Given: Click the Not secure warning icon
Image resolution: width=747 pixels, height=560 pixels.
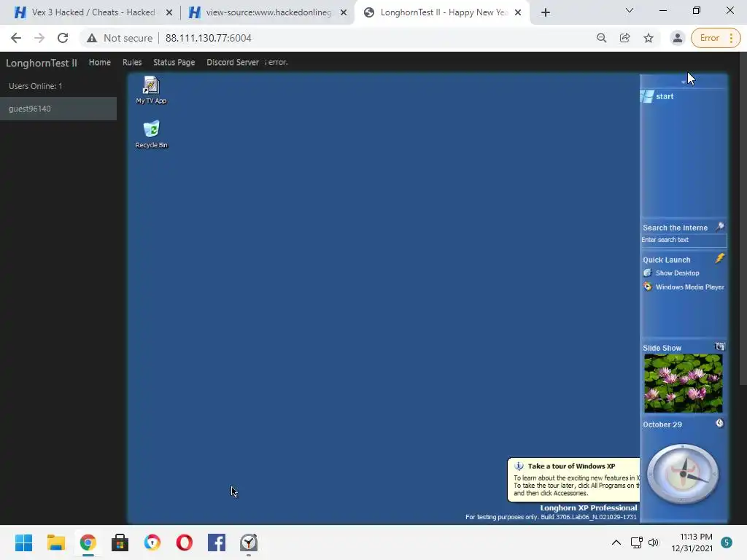Looking at the screenshot, I should 92,38.
